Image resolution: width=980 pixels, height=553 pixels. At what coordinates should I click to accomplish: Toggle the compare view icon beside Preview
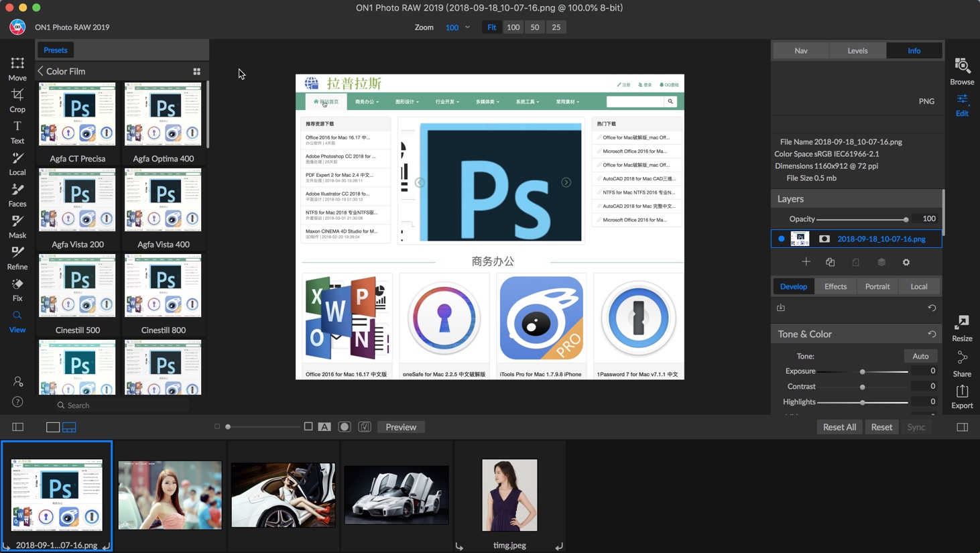pyautogui.click(x=365, y=427)
